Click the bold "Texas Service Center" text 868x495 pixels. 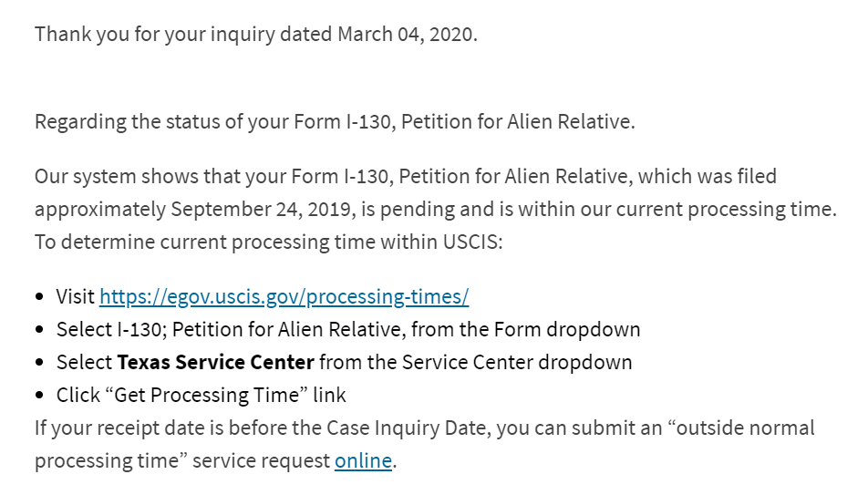215,362
